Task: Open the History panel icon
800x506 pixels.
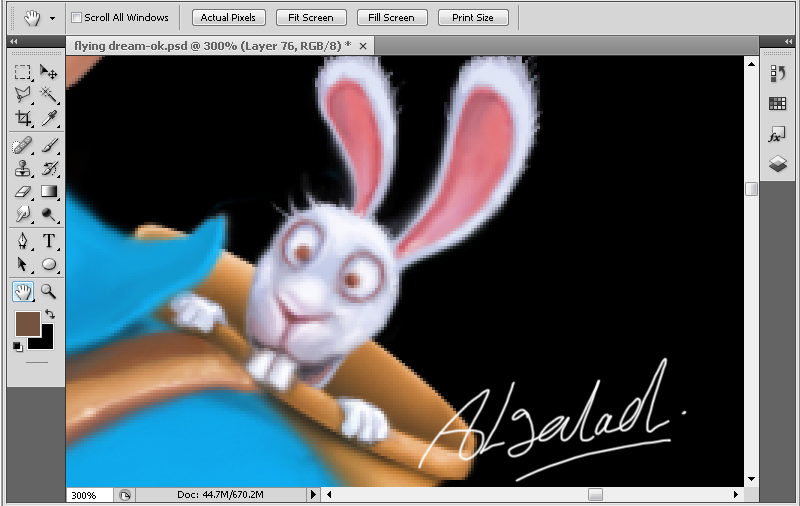Action: [778, 73]
